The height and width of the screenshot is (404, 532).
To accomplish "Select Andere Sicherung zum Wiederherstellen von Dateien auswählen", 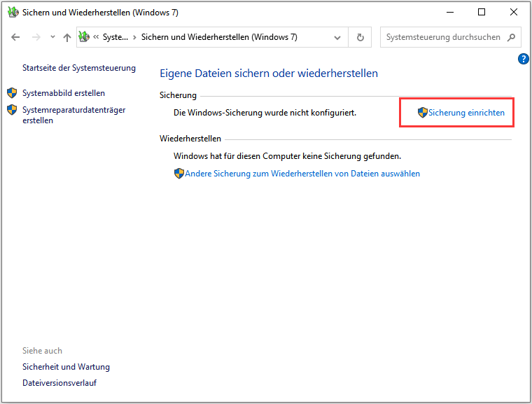I will point(302,174).
